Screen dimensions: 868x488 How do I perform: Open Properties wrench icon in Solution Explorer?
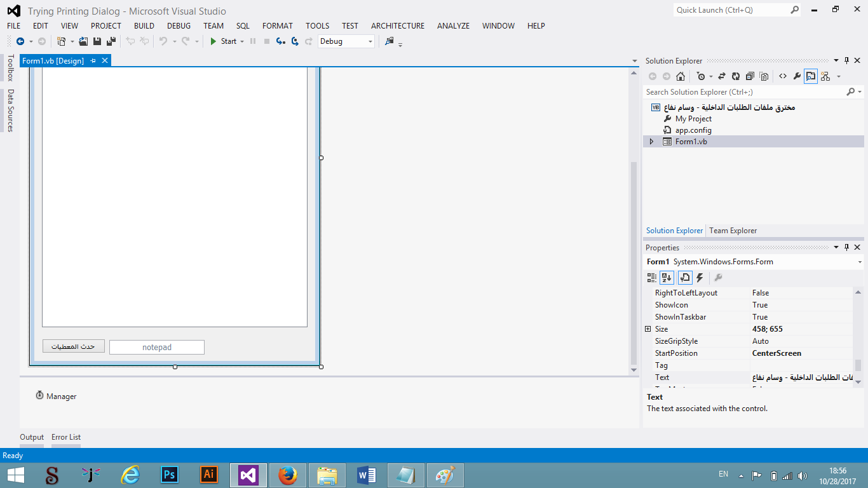[x=797, y=76]
